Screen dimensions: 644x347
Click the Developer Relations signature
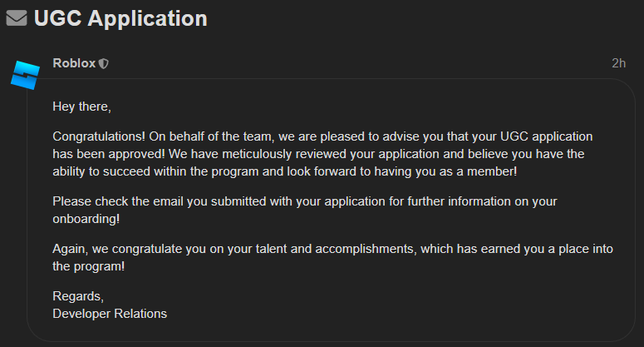pyautogui.click(x=110, y=314)
